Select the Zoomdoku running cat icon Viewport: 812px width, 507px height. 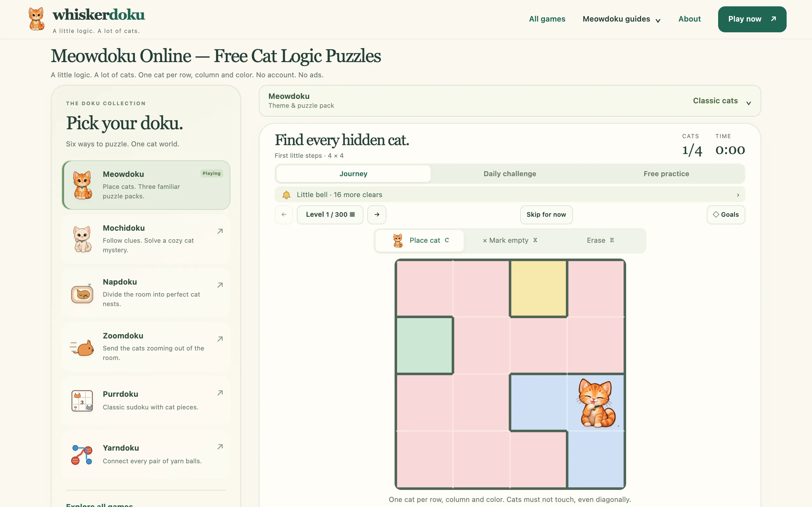[82, 347]
